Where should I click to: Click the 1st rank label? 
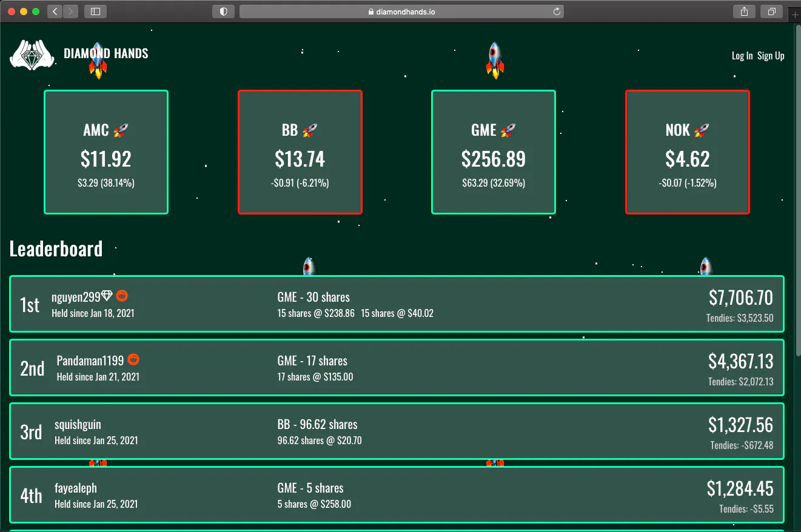(30, 305)
